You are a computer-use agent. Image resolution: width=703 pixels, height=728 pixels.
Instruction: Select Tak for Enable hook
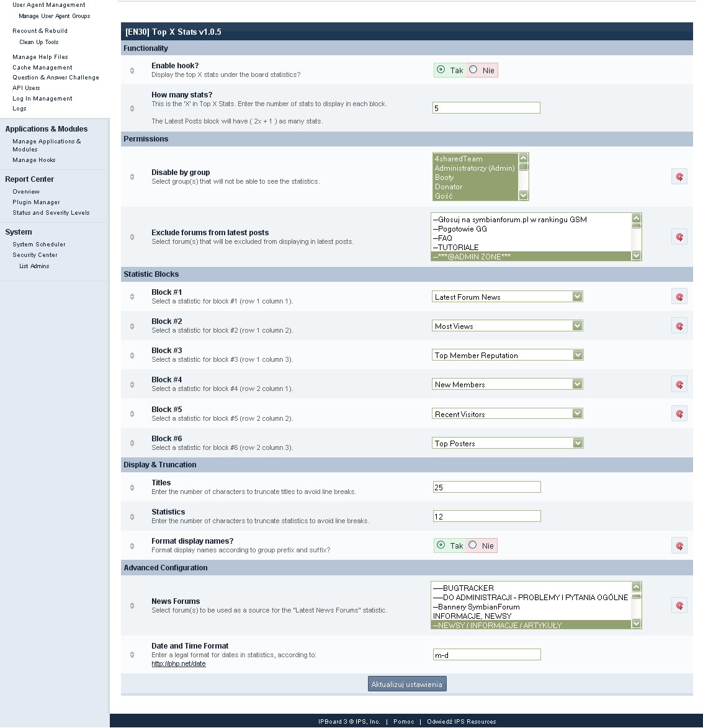click(441, 70)
